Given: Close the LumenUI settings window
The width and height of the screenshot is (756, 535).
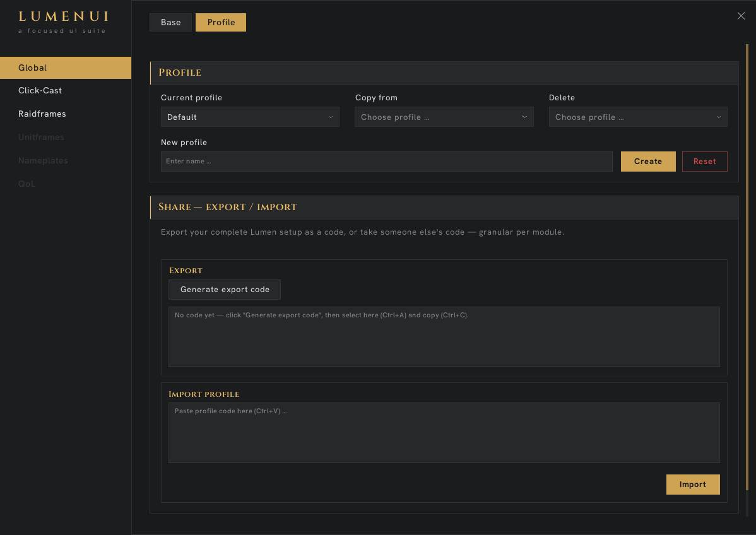Looking at the screenshot, I should tap(741, 16).
